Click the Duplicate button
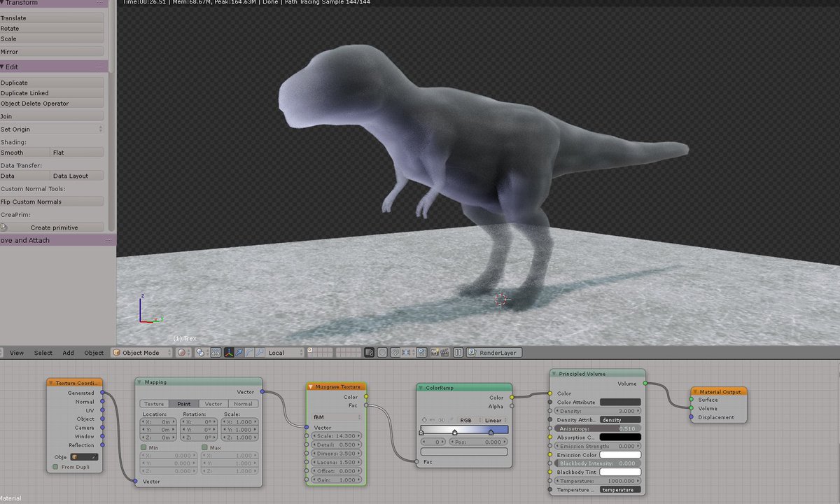Screen dimensions: 840x504 pyautogui.click(x=52, y=83)
